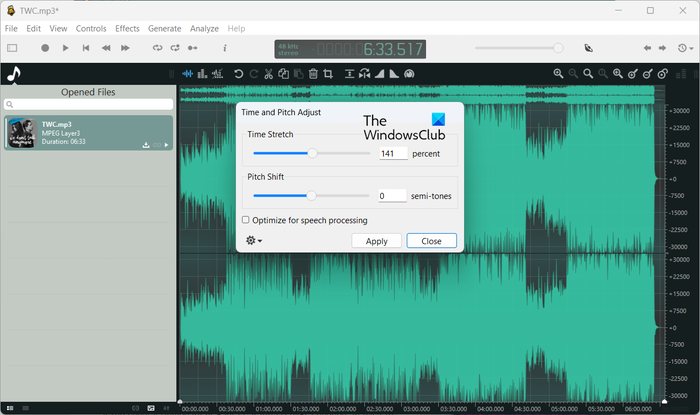The image size is (700, 415).
Task: Select the crop tool icon
Action: (328, 74)
